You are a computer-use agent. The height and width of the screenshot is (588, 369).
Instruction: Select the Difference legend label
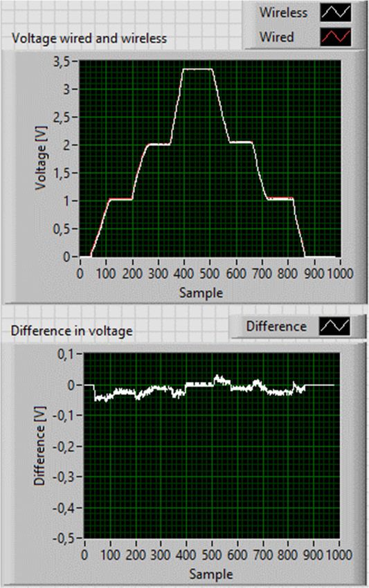pyautogui.click(x=276, y=327)
